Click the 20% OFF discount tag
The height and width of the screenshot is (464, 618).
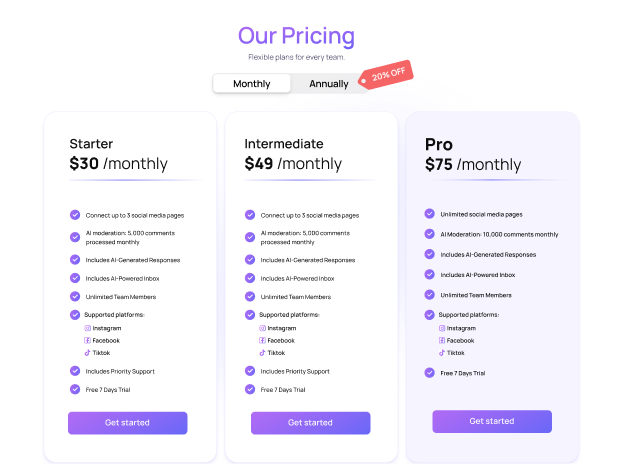click(x=386, y=76)
